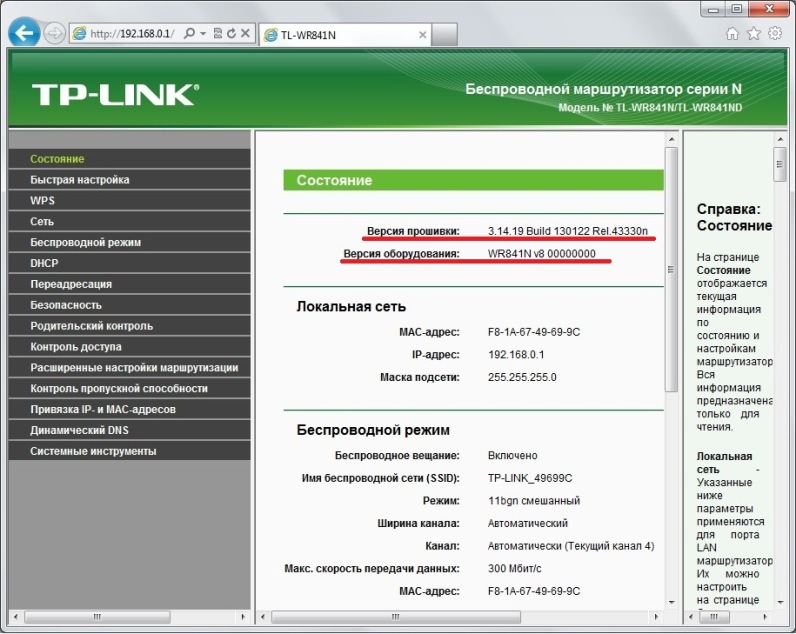796x634 pixels.
Task: Click main content scroll left arrow
Action: [262, 617]
